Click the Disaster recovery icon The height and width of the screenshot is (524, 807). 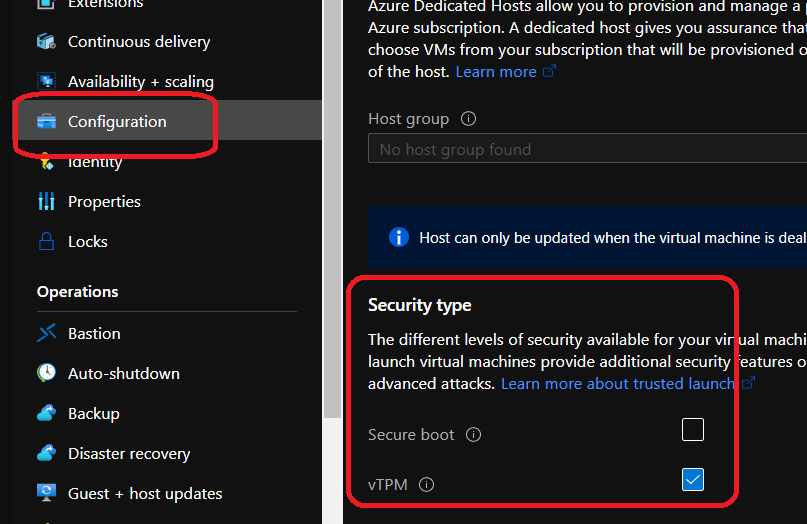click(46, 454)
